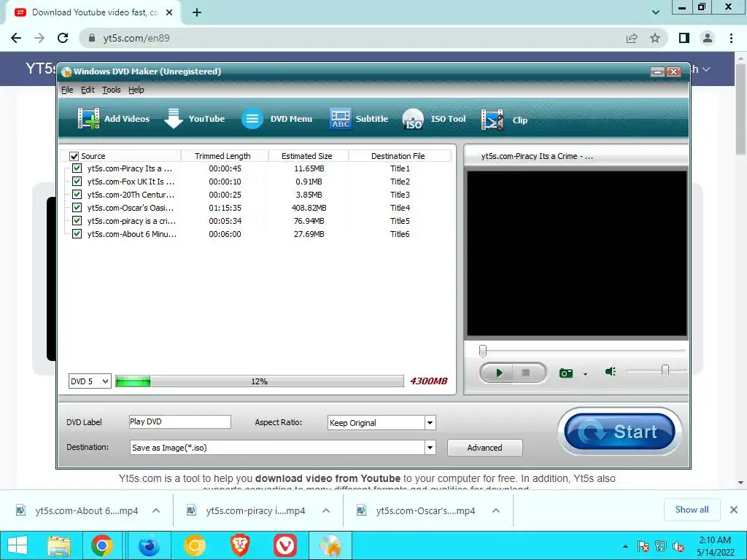Click the Estimated Size column header
This screenshot has height=560, width=747.
[307, 156]
